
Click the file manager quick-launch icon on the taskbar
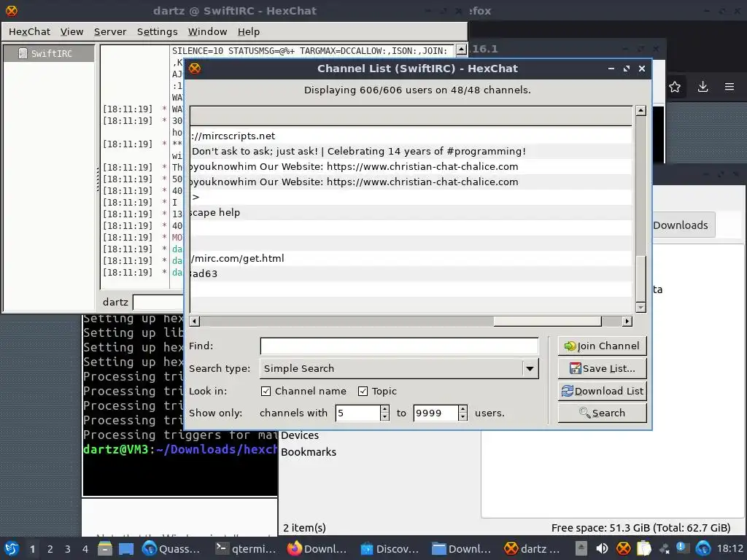coord(105,548)
